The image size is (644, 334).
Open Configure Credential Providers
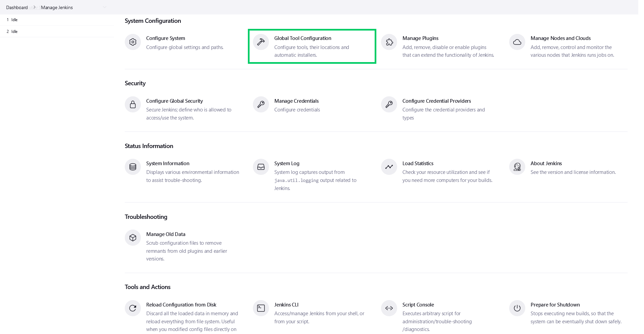point(437,101)
